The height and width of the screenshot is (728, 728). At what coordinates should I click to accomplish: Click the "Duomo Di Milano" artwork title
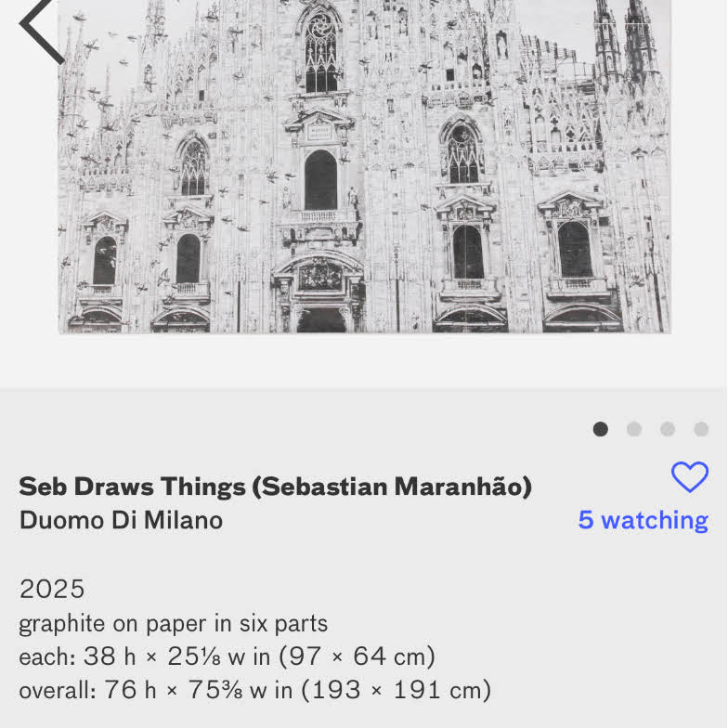pos(121,520)
